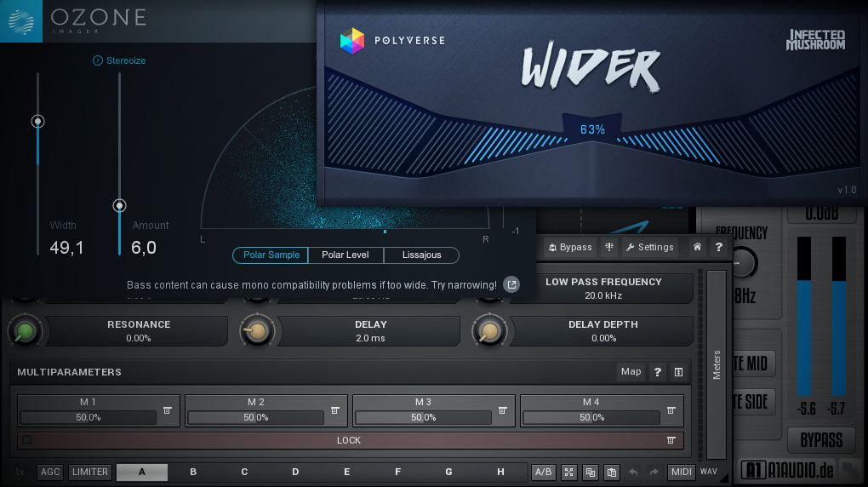Viewport: 868px width, 487px height.
Task: Click the 63% width value in Wider
Action: click(x=592, y=129)
